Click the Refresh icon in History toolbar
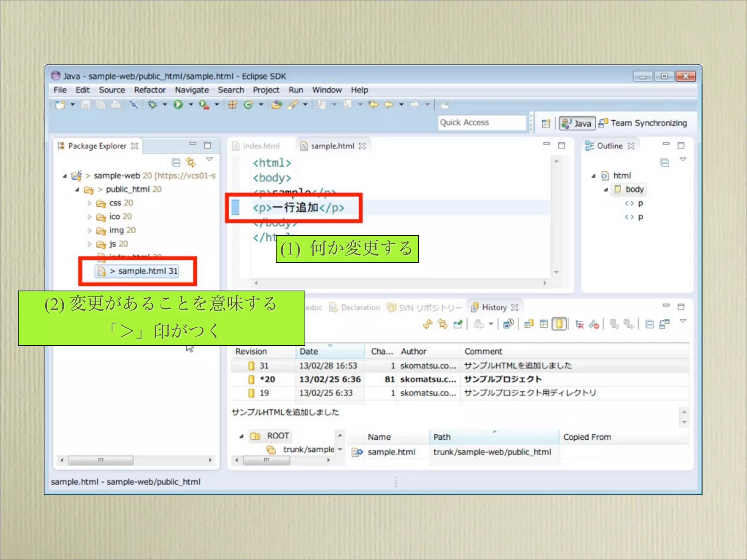Screen dimensions: 747x560 (x=427, y=324)
